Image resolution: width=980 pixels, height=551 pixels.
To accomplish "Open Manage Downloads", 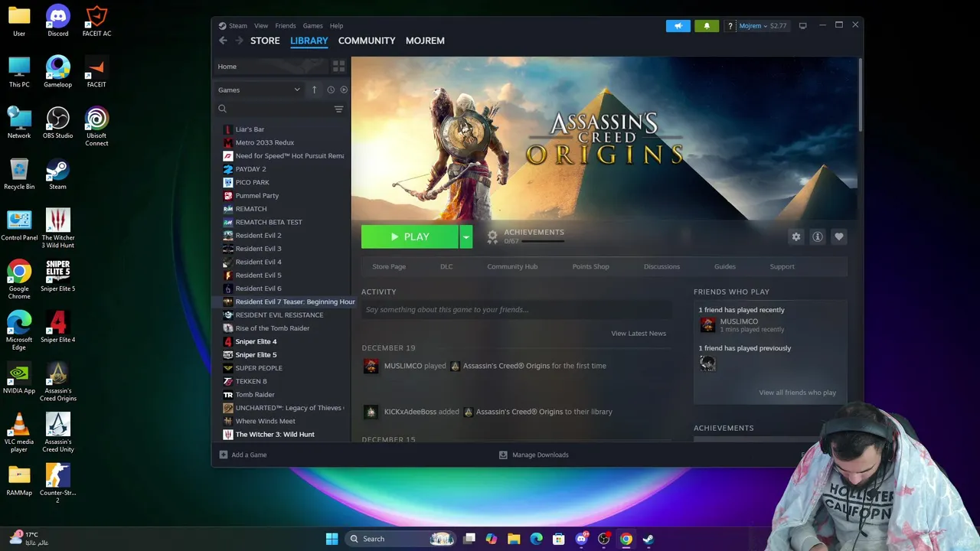I will [x=534, y=455].
